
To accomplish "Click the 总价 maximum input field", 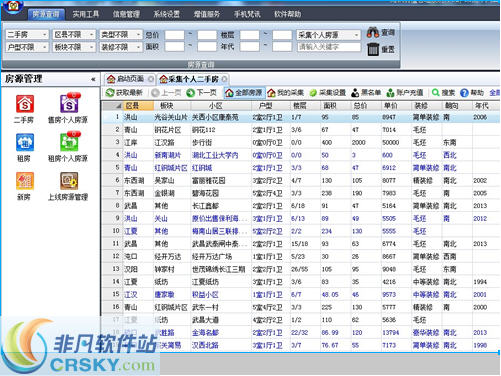I will [207, 35].
